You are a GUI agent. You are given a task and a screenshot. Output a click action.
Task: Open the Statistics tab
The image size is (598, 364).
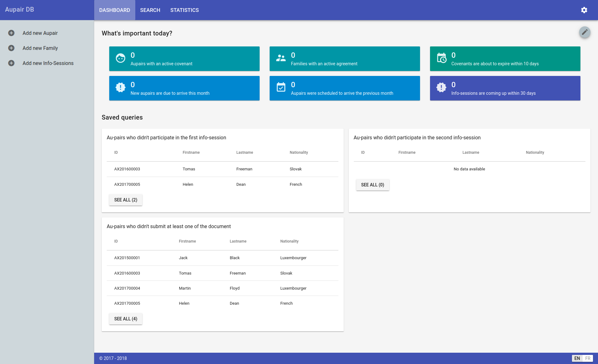pyautogui.click(x=184, y=10)
